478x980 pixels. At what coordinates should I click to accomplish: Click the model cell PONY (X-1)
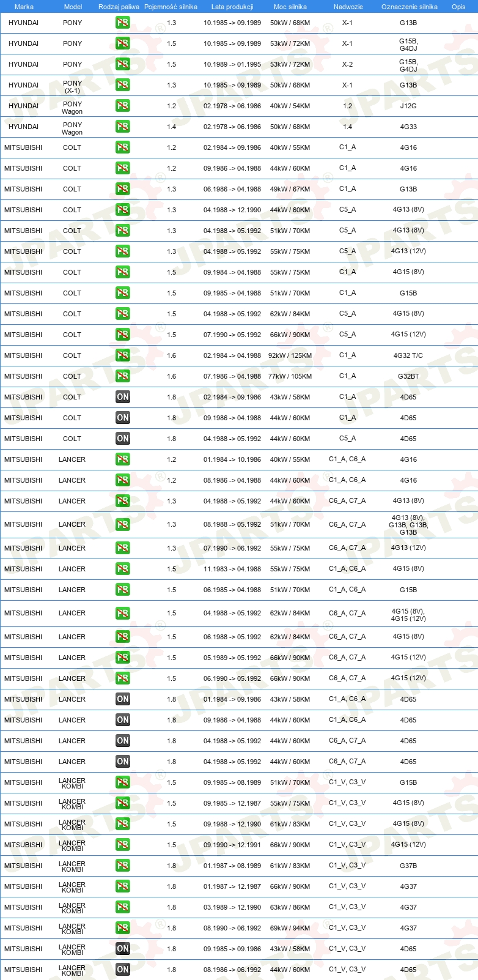point(72,87)
